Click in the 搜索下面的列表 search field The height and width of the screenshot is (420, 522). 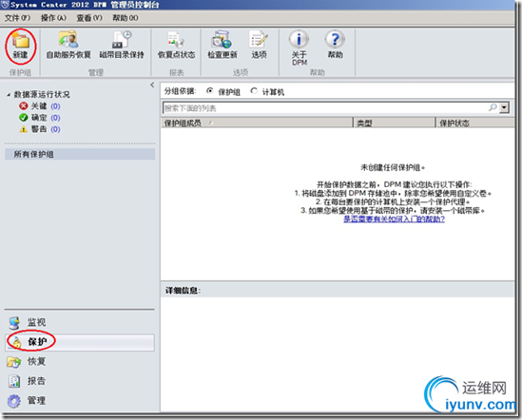[x=324, y=107]
